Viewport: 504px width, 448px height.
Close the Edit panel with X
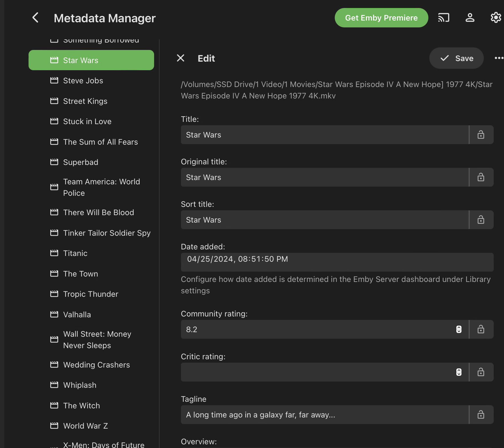(181, 58)
